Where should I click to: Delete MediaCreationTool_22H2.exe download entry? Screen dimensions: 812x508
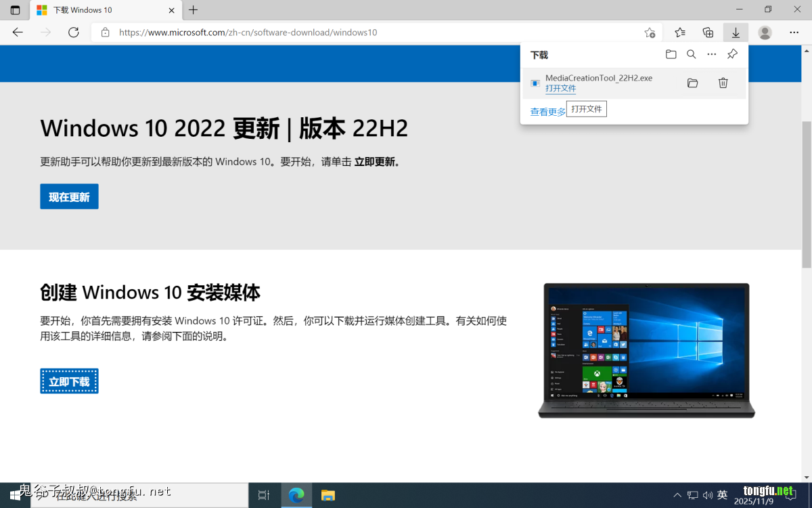(723, 83)
